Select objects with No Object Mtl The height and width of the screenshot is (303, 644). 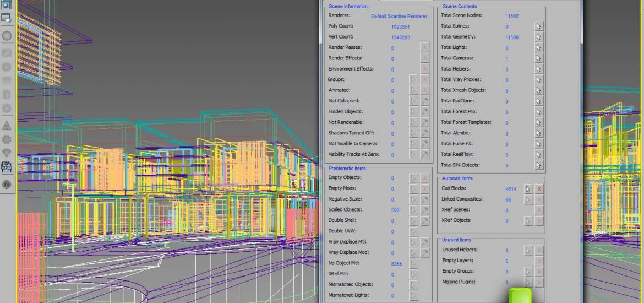[414, 264]
